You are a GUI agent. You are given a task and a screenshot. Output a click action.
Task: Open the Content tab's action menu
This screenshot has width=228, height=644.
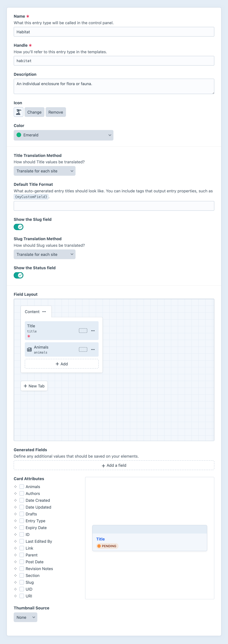[x=44, y=312]
